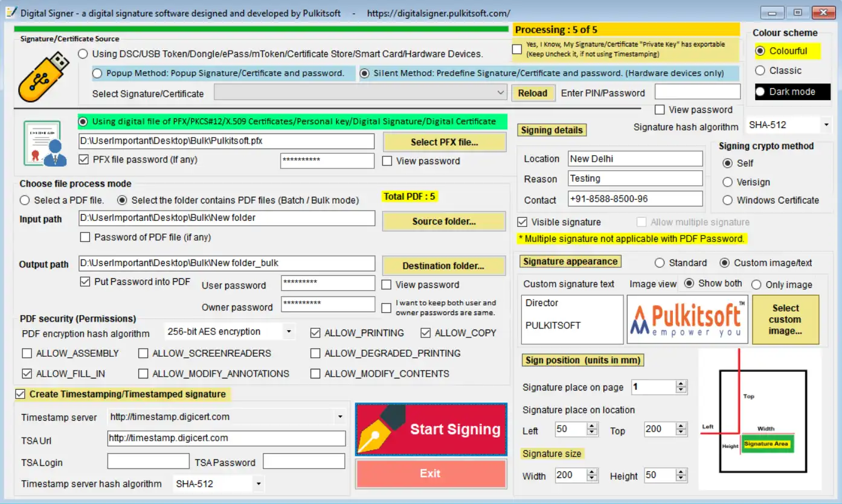
Task: Select the Colourful colour scheme
Action: tap(760, 51)
